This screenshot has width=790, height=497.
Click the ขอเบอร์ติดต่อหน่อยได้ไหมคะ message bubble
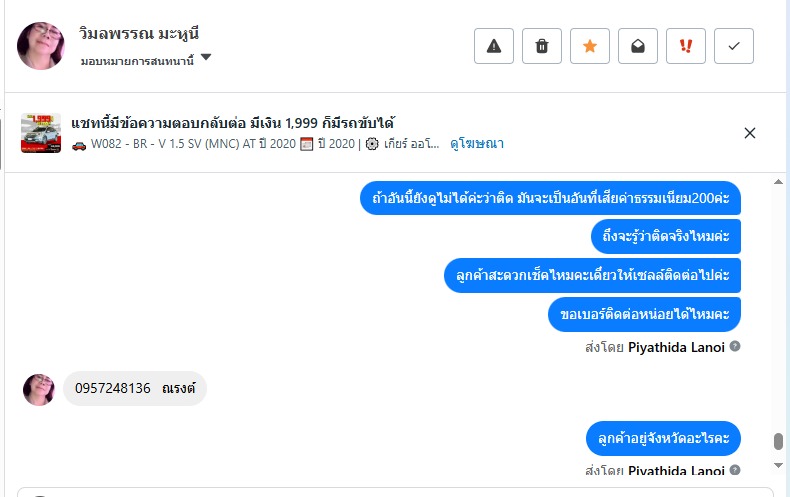645,314
